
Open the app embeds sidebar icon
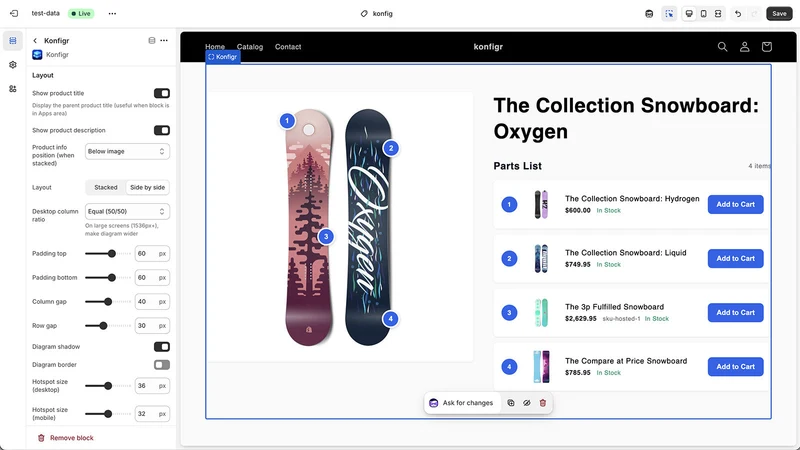tap(13, 89)
